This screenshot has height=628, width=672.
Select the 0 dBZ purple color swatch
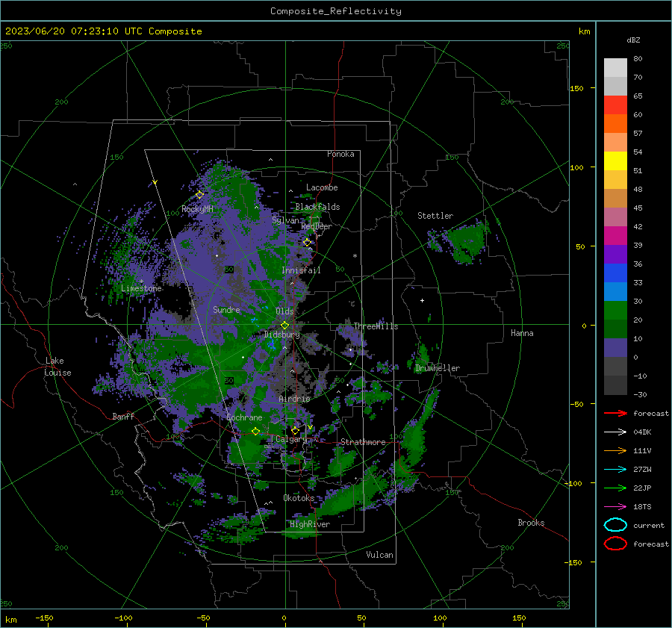(615, 347)
